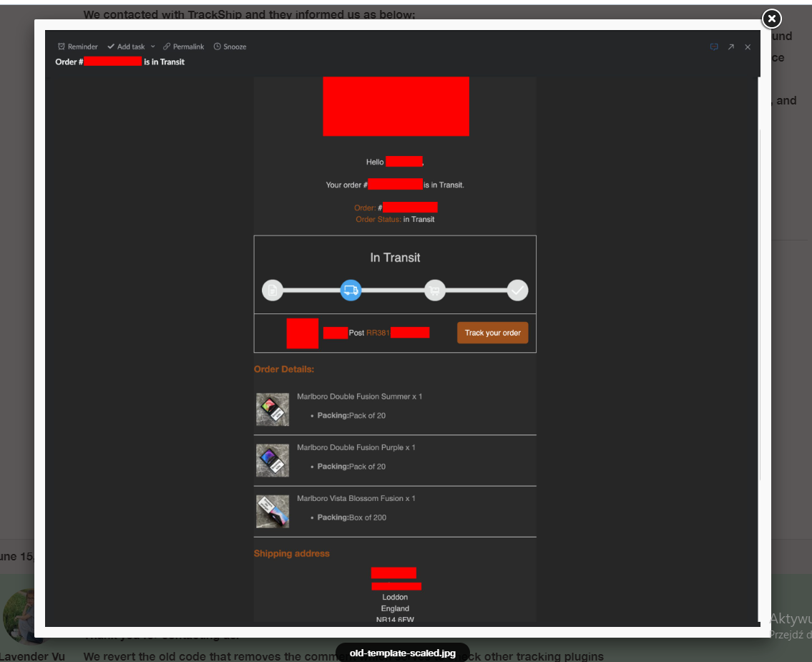The height and width of the screenshot is (662, 812).
Task: Copy the email Permalink
Action: [x=183, y=47]
